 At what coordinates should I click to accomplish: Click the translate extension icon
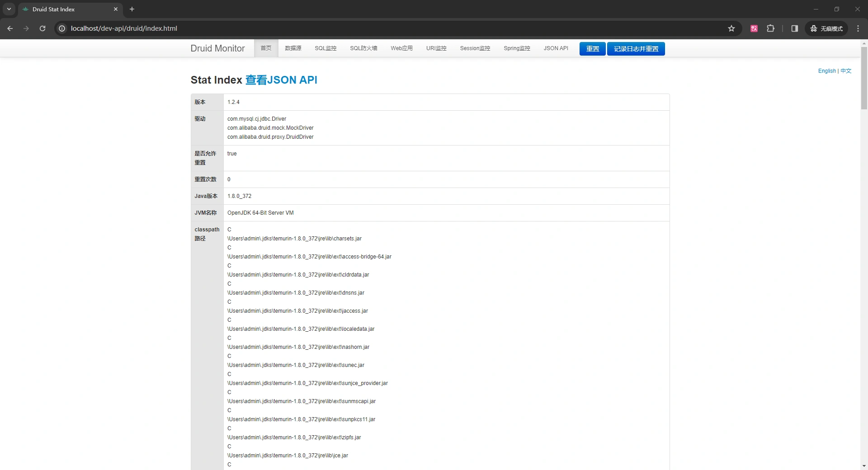click(754, 28)
